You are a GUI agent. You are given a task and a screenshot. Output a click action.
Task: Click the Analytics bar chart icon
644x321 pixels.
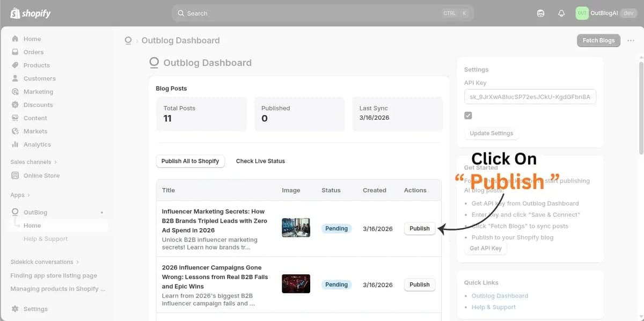click(15, 144)
